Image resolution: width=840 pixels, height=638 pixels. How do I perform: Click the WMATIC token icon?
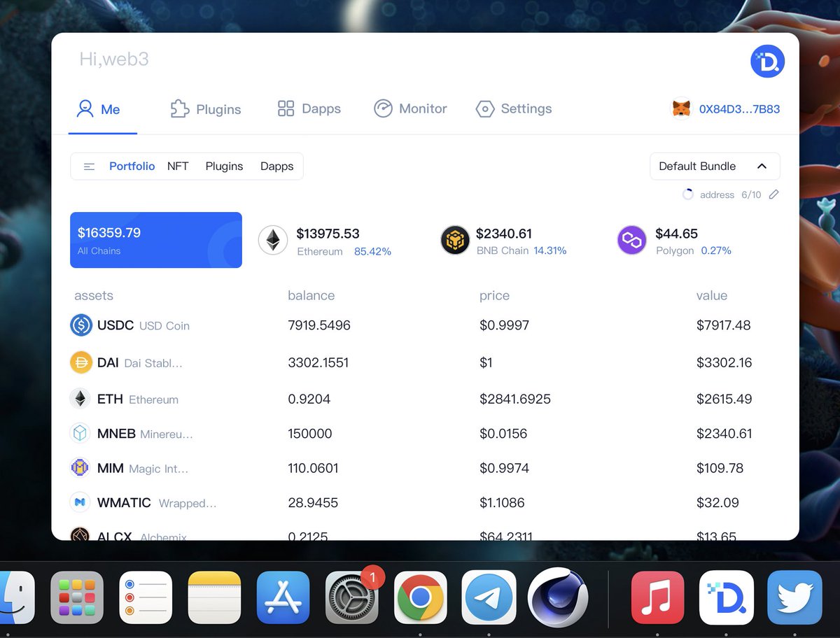(x=80, y=502)
